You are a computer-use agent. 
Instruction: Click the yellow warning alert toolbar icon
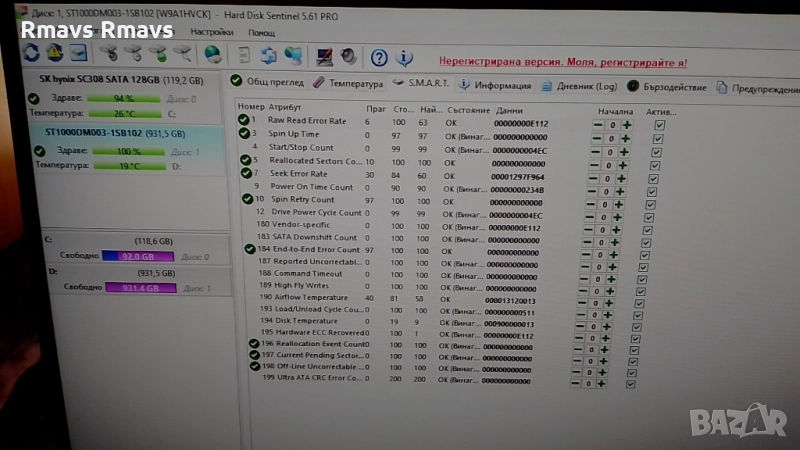[x=54, y=53]
